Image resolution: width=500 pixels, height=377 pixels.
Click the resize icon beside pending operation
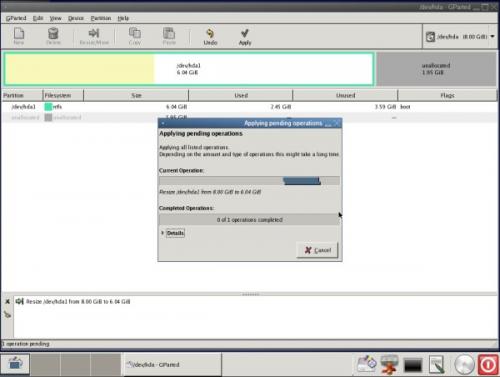pos(20,301)
